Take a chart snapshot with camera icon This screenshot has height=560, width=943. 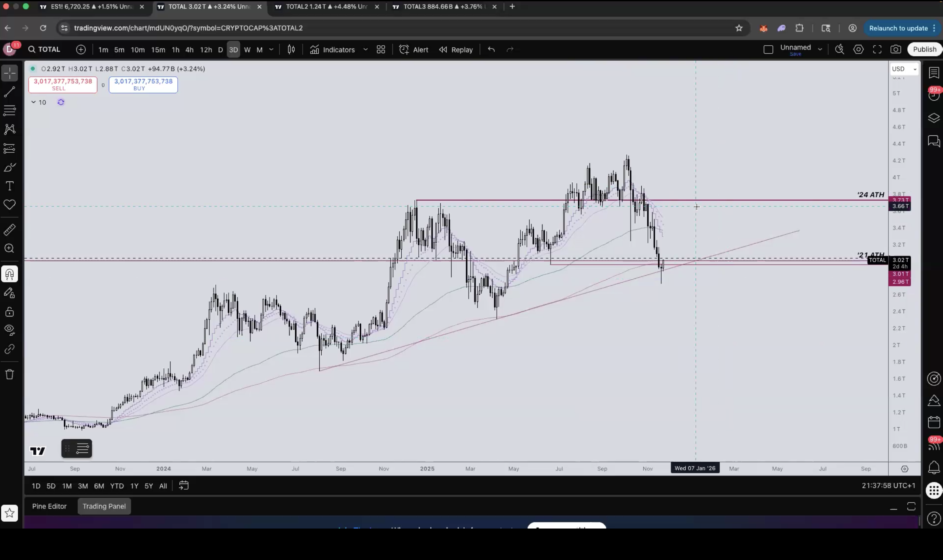[895, 50]
